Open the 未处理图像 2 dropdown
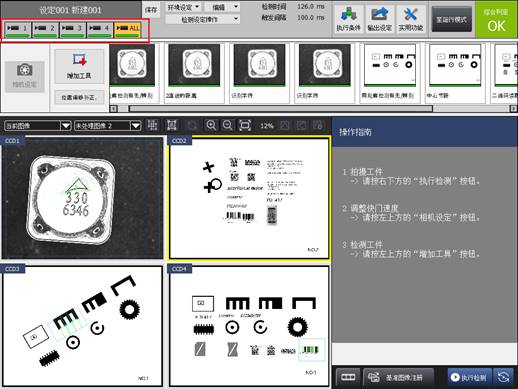Viewport: 518px width, 389px height. tap(107, 126)
